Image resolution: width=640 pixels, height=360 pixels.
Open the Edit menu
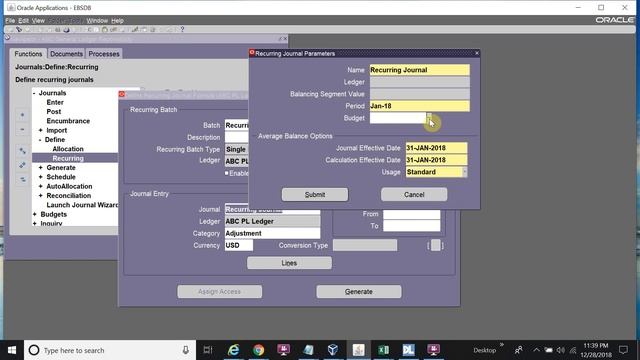(x=24, y=20)
